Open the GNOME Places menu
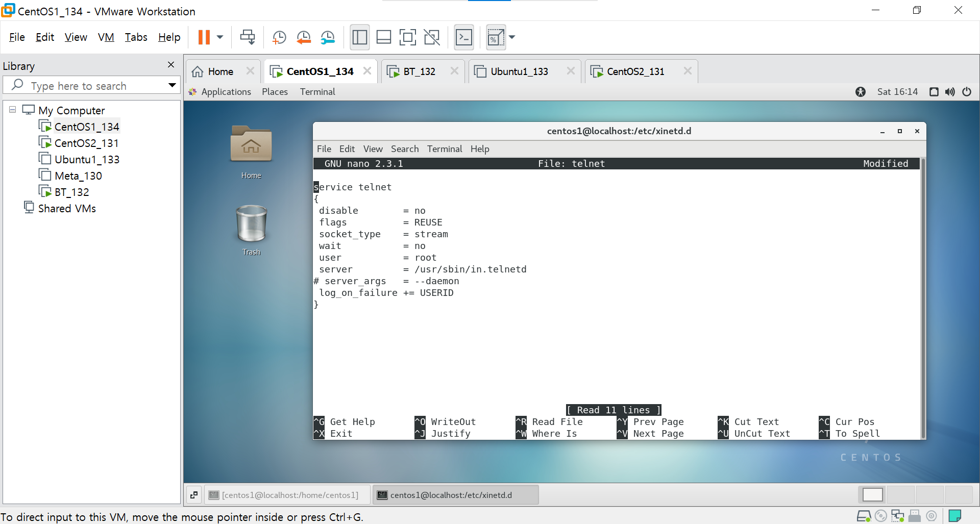 (x=275, y=92)
